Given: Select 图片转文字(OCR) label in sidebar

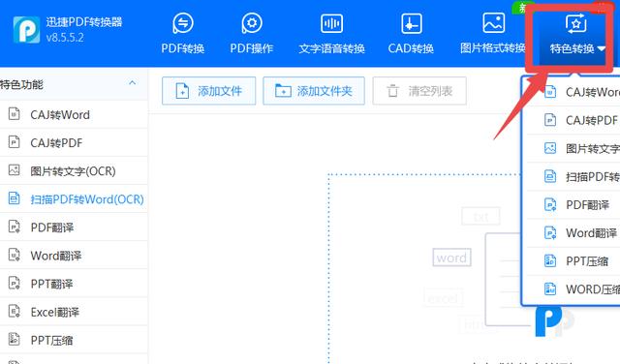Looking at the screenshot, I should [x=74, y=171].
